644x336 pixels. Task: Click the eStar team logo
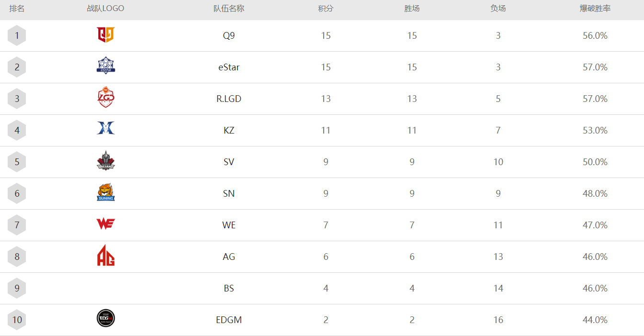coord(105,66)
